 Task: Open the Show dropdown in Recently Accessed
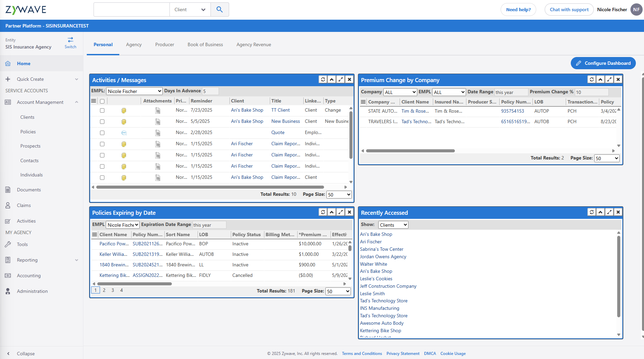393,225
